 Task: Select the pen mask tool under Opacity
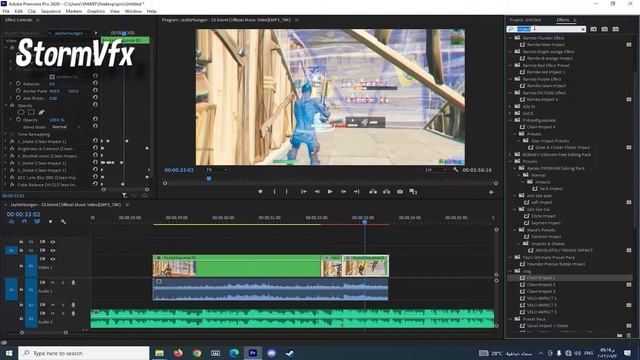coord(41,112)
